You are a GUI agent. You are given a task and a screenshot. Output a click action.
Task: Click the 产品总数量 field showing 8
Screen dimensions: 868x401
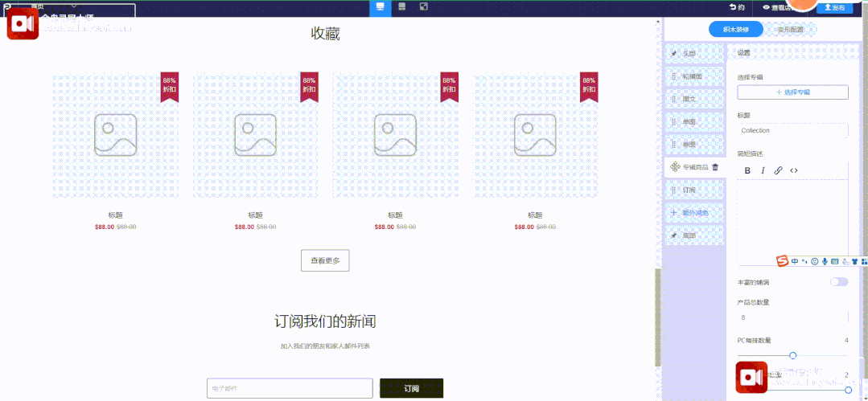point(792,317)
